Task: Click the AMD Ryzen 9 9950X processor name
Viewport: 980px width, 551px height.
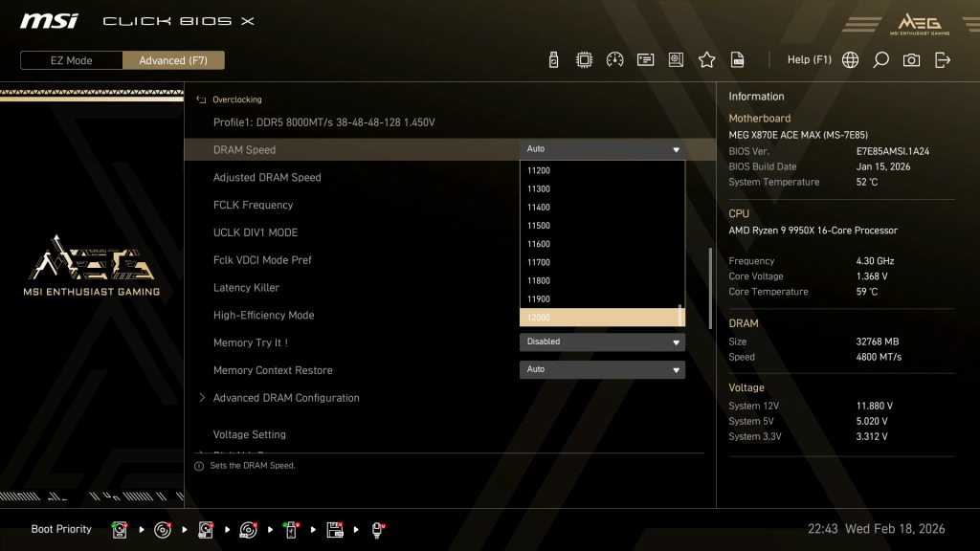Action: tap(813, 231)
